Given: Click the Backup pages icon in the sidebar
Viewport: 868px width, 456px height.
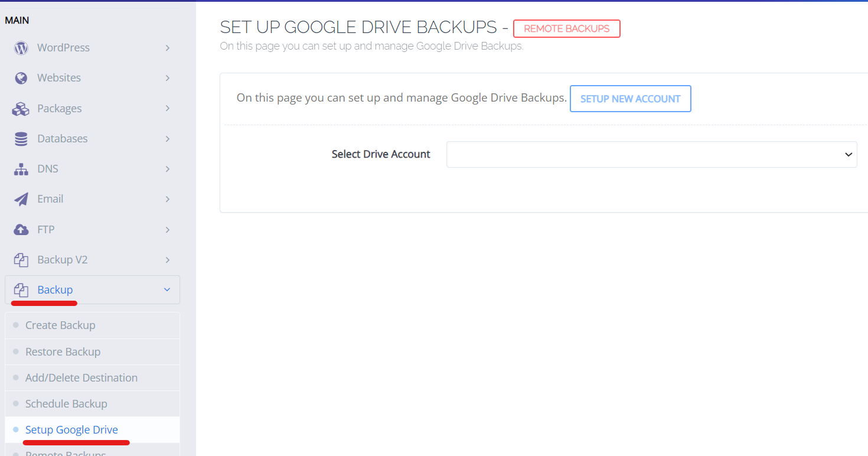Looking at the screenshot, I should (x=21, y=289).
